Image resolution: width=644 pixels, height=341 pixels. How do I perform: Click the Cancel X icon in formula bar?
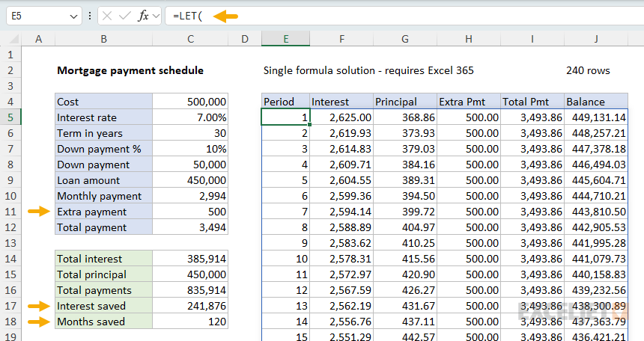coord(107,16)
